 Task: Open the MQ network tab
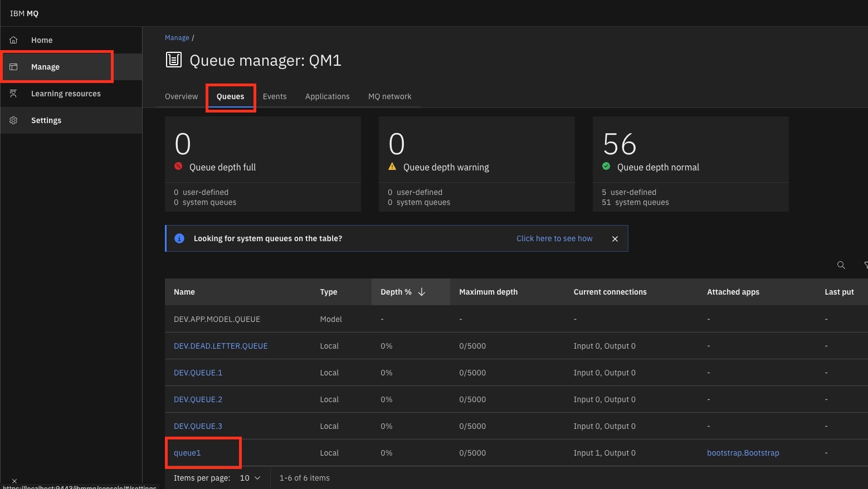coord(389,96)
